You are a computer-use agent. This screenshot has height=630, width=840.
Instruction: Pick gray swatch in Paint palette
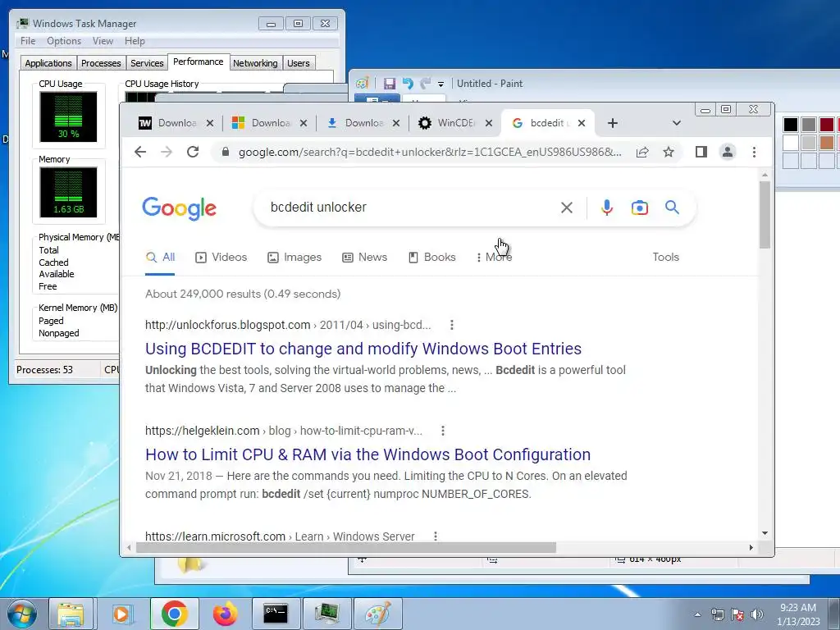pyautogui.click(x=809, y=125)
